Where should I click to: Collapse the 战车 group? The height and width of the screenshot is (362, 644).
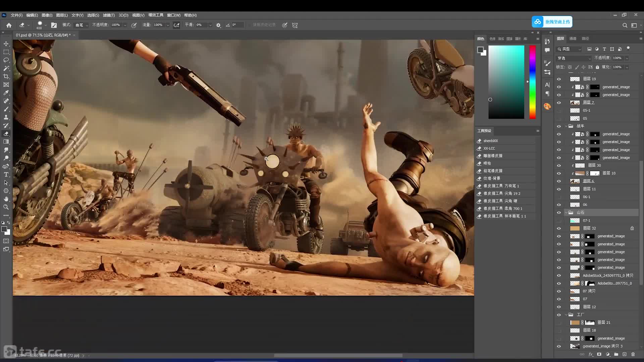pyautogui.click(x=566, y=126)
